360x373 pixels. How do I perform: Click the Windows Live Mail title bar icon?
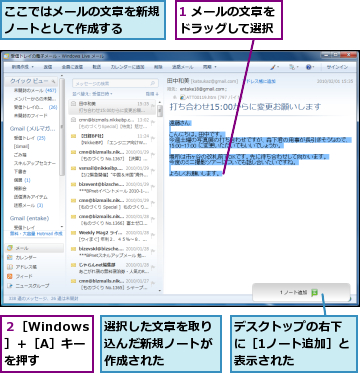point(7,56)
